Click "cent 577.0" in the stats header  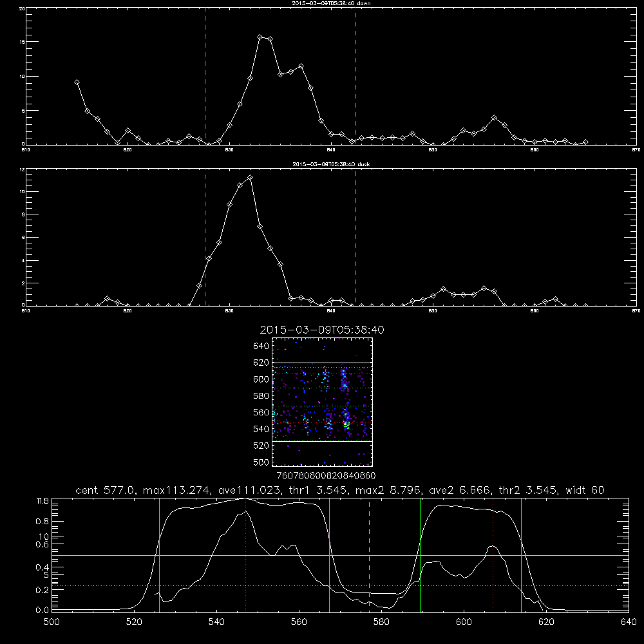pos(105,490)
